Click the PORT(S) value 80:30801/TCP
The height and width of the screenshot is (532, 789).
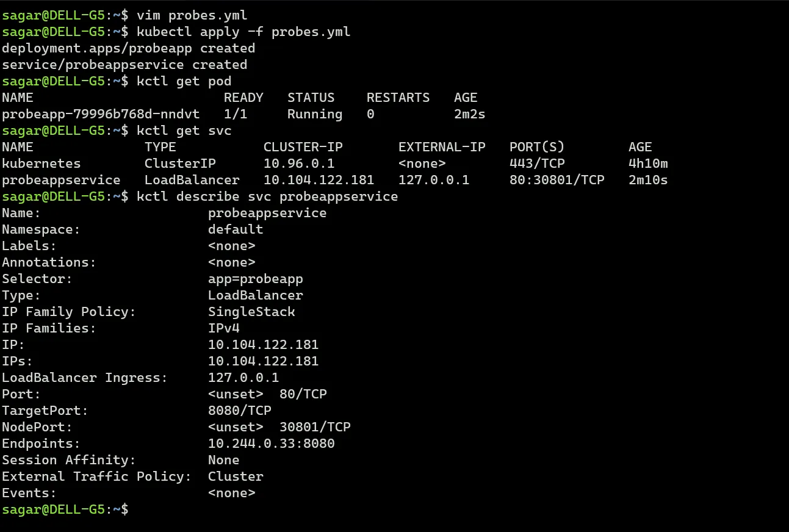coord(557,180)
